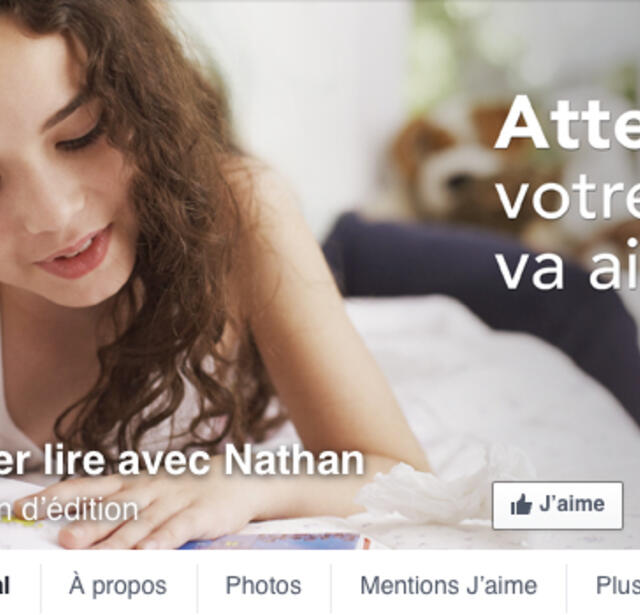Open the À propos tab
Screen dimensions: 640x615
[118, 586]
